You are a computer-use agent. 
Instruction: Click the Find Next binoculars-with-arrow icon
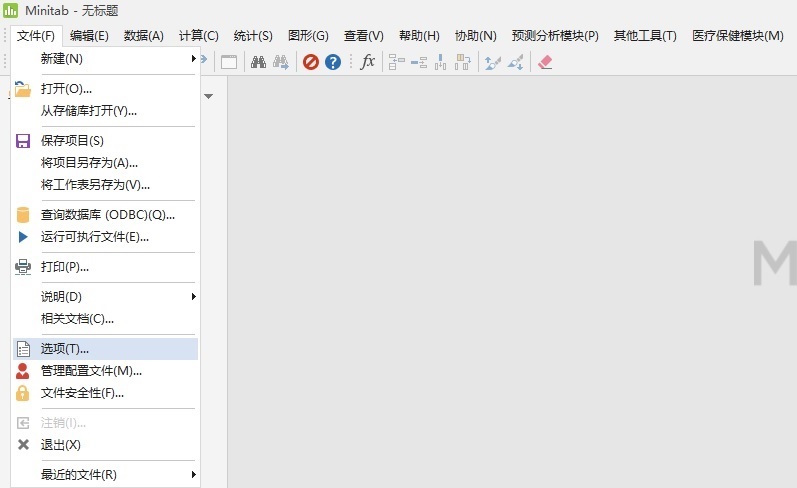[281, 62]
